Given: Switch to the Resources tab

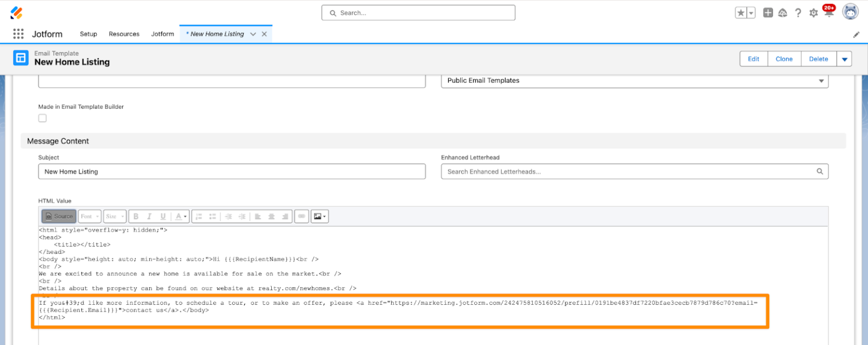Looking at the screenshot, I should 124,34.
